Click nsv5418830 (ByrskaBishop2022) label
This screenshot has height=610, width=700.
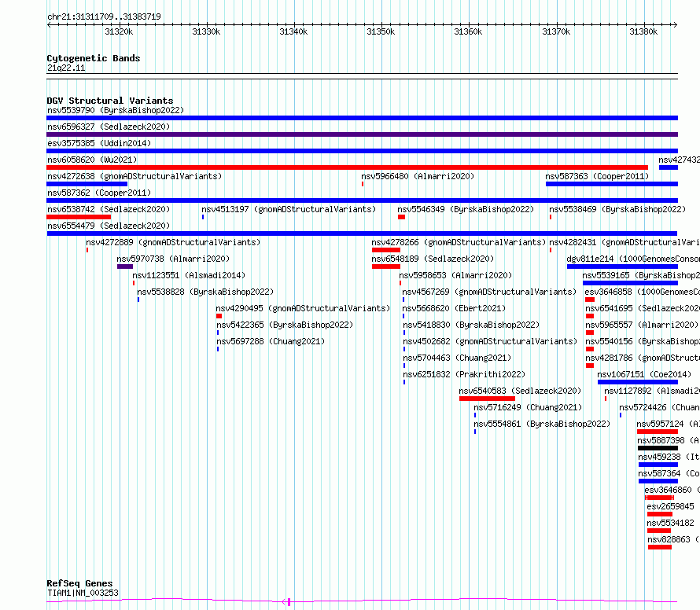471,325
